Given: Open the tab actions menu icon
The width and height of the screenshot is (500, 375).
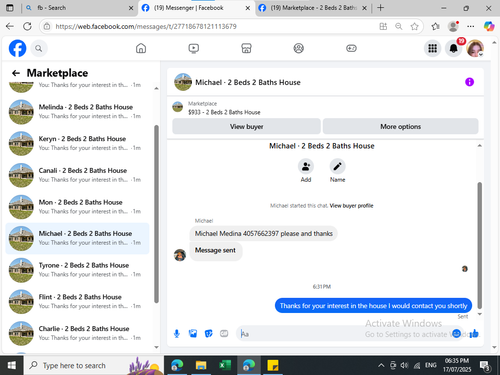Looking at the screenshot, I should 10,8.
